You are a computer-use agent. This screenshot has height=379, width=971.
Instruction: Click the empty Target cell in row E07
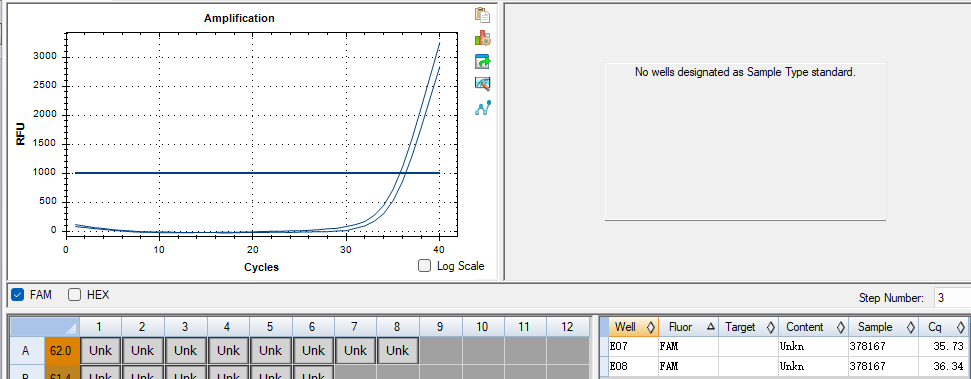[x=748, y=347]
